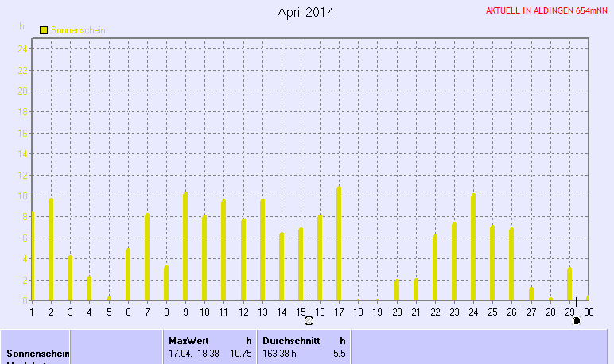Click the sunshine bar for day 2
The width and height of the screenshot is (614, 364).
click(51, 250)
